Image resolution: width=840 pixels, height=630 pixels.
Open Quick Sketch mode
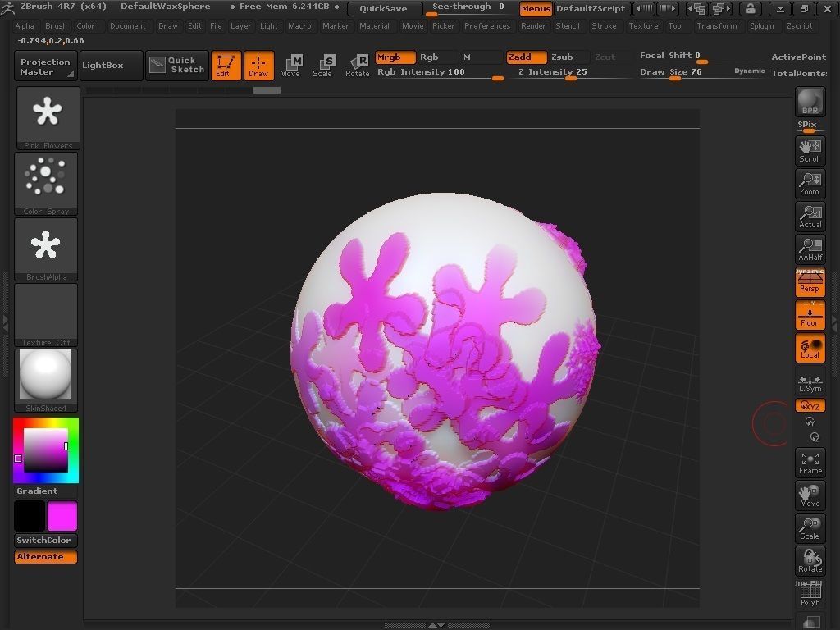(x=177, y=66)
